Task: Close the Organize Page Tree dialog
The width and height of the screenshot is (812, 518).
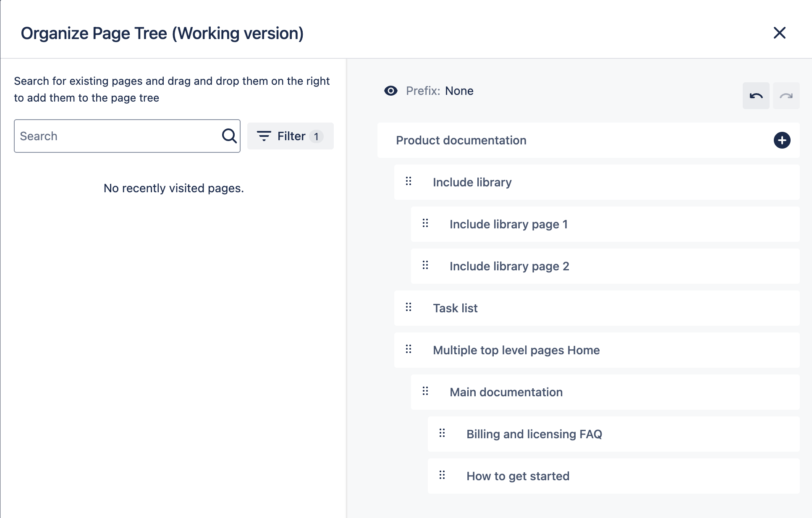Action: [x=779, y=33]
